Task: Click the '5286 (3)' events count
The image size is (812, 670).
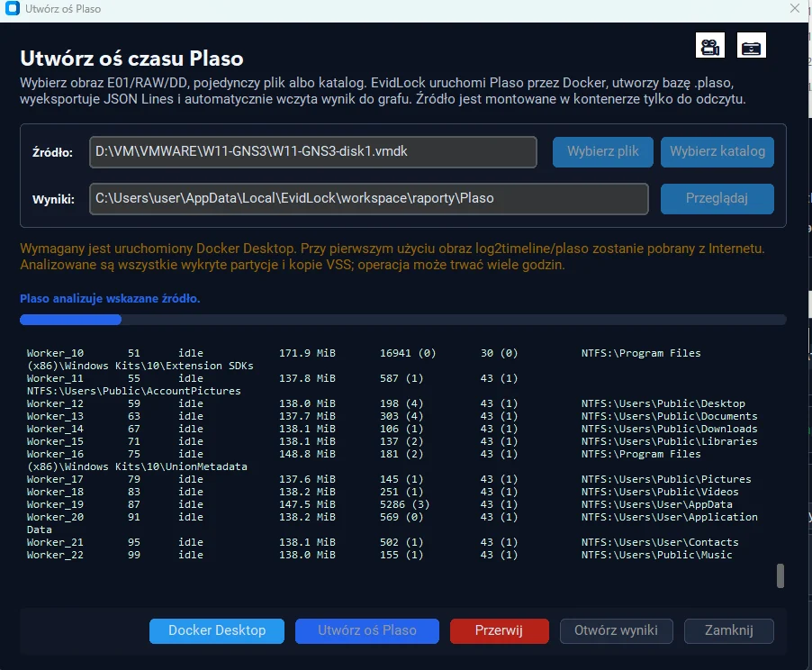Action: (x=404, y=504)
